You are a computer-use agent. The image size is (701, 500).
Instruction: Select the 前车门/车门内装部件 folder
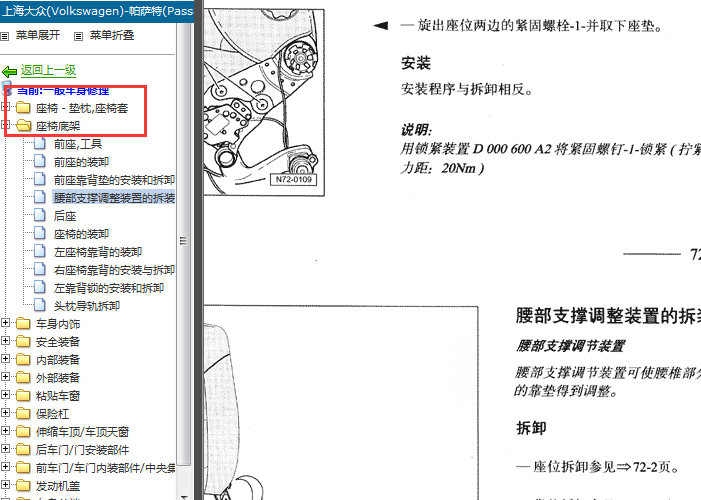(x=106, y=468)
